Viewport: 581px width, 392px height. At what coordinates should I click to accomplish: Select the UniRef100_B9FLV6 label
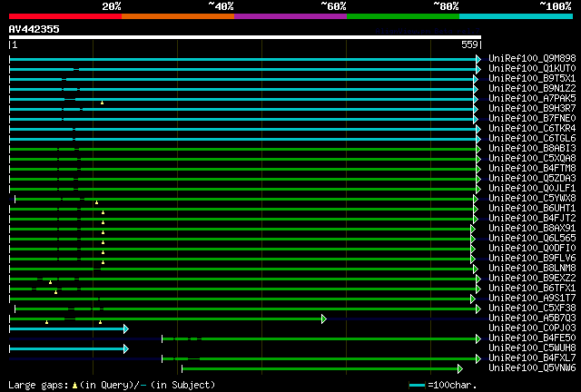pos(532,259)
